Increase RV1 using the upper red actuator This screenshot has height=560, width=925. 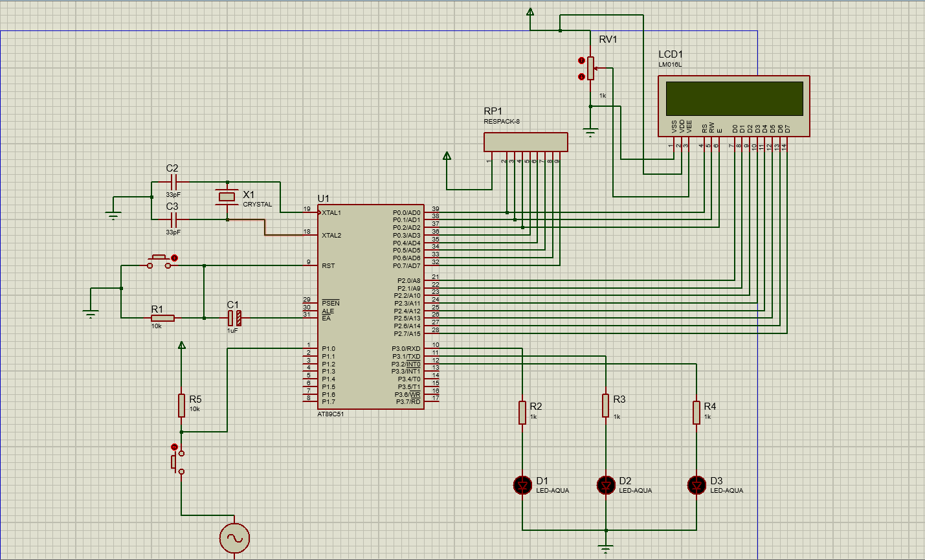click(581, 61)
